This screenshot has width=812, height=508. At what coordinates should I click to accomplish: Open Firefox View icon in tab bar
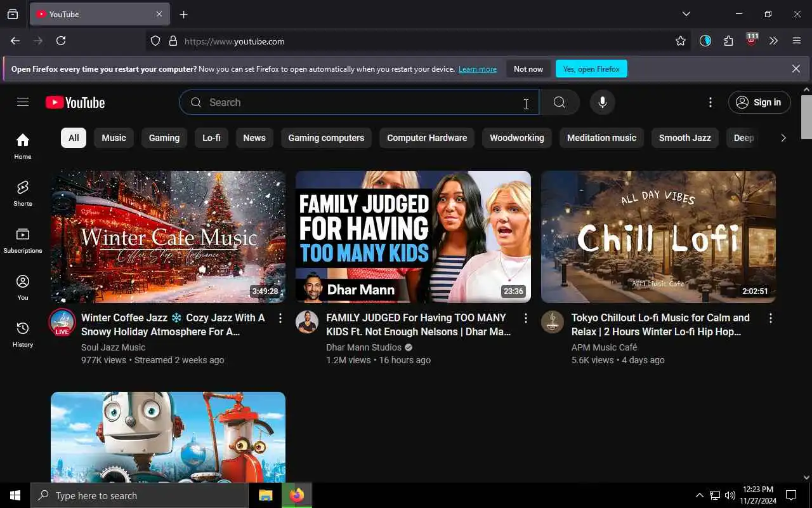point(13,14)
